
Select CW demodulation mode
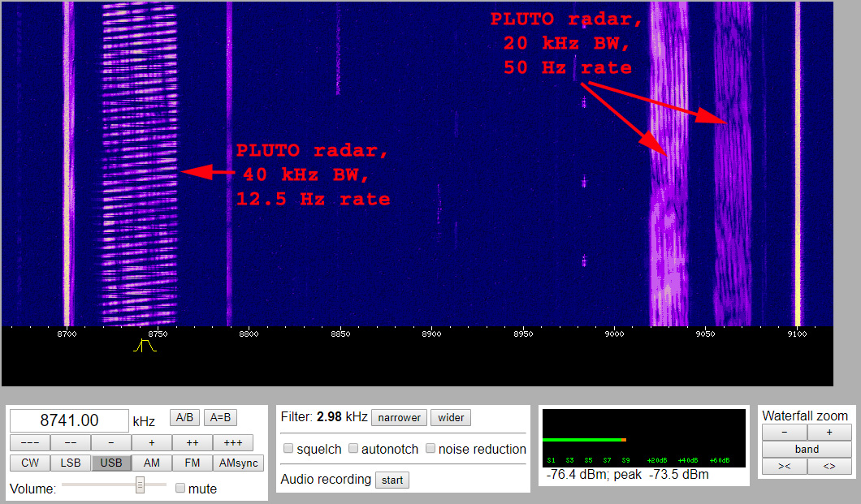point(30,463)
